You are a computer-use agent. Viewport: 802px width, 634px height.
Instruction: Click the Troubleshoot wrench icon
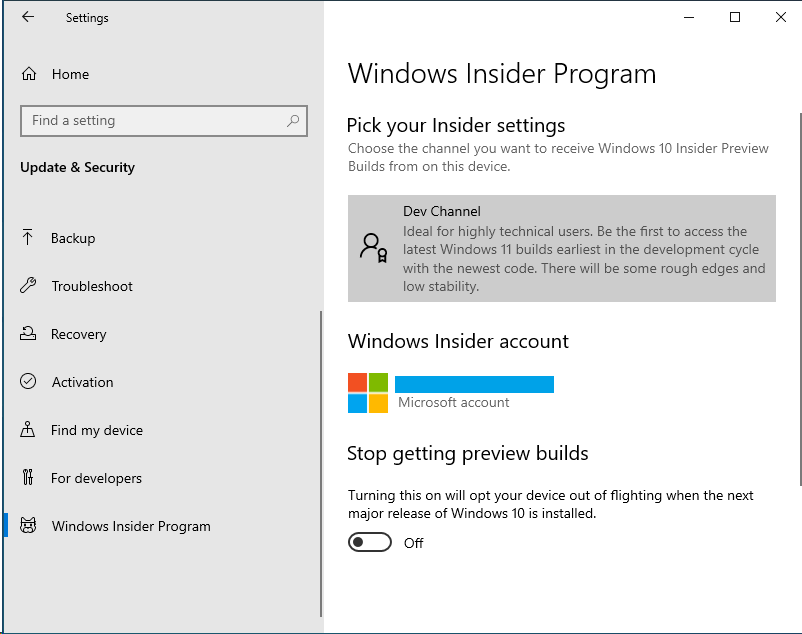point(28,285)
